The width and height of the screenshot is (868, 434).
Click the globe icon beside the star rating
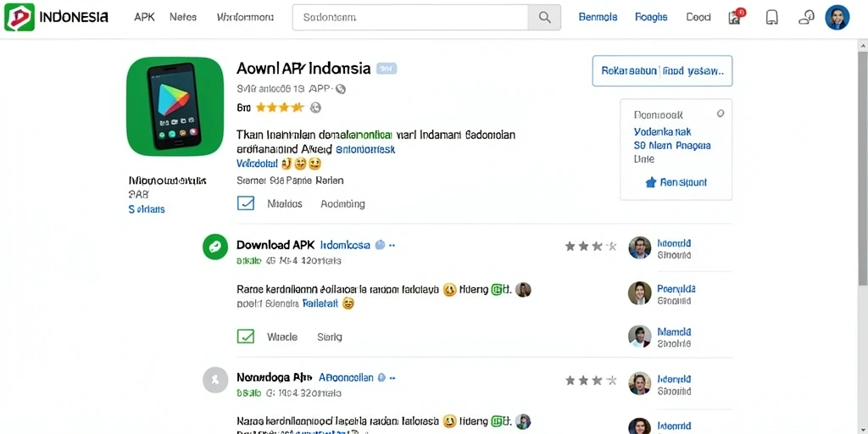(x=315, y=108)
